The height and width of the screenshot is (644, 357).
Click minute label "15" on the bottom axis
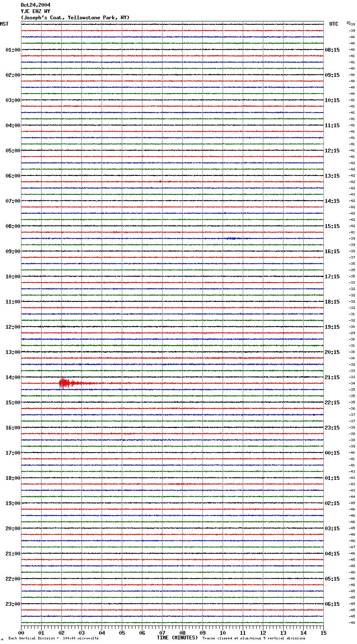(x=323, y=633)
